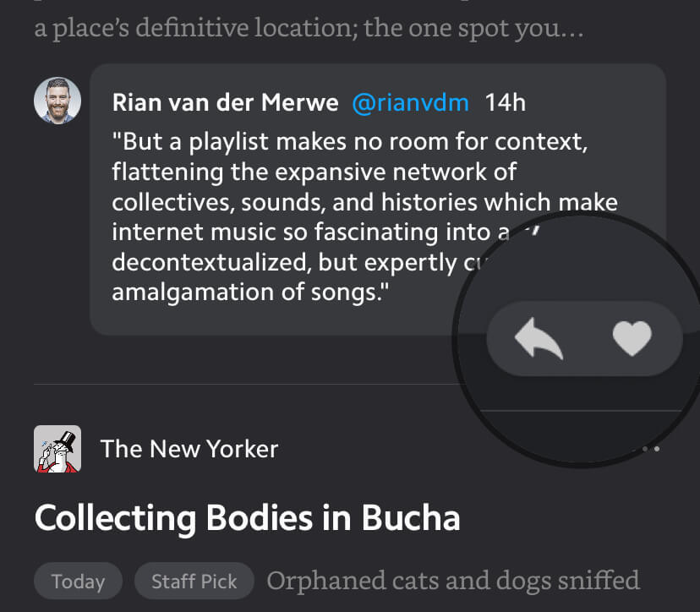
Task: Open the @rianvdm handle link
Action: (x=410, y=103)
